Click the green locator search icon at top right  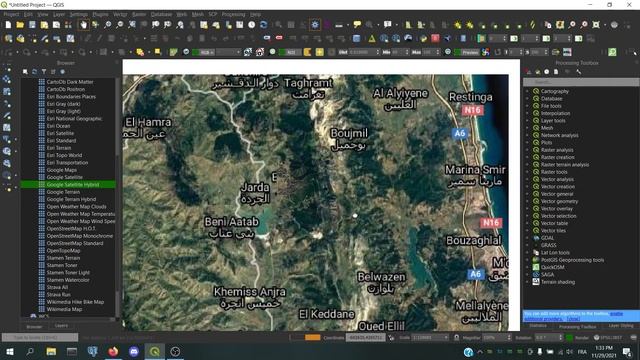[612, 52]
